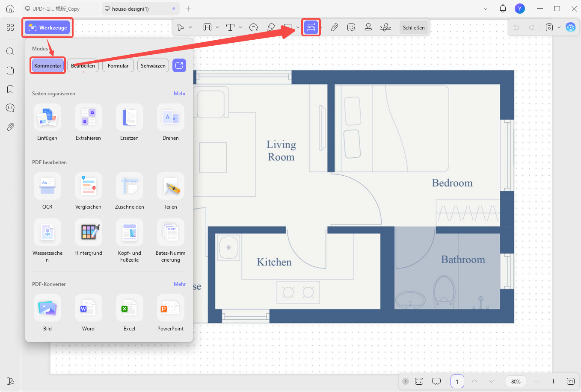
Task: Open the Wasserzeichen watermark tool
Action: pyautogui.click(x=47, y=241)
